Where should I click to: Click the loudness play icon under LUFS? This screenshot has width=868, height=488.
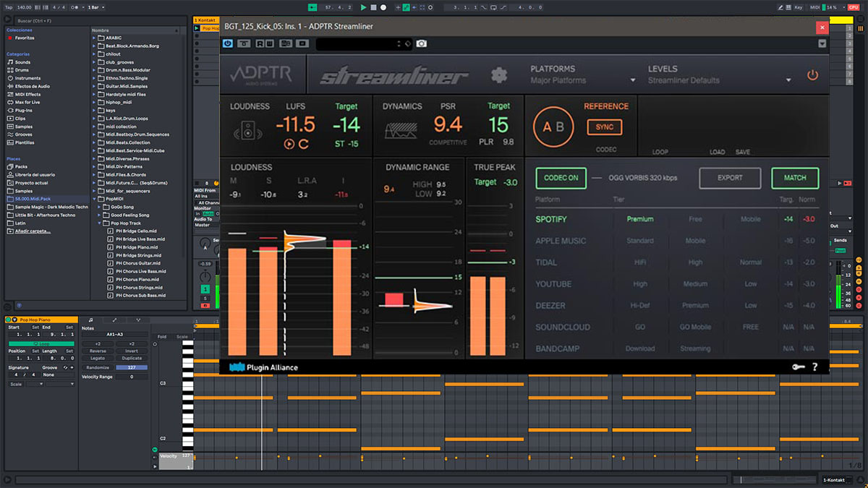pyautogui.click(x=289, y=144)
